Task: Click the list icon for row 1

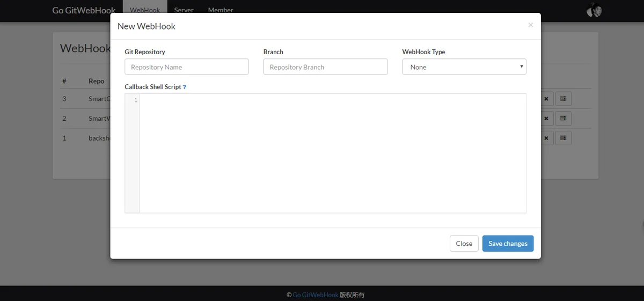Action: click(563, 138)
